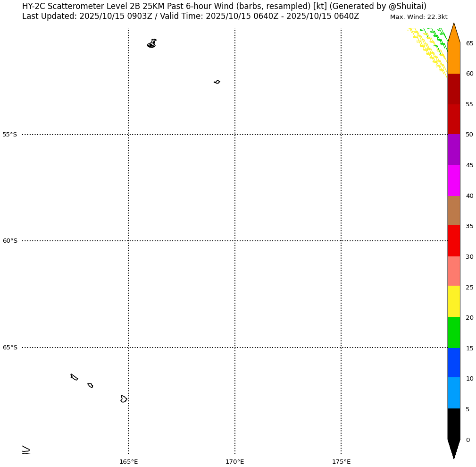Click the green 15-20 kt color band

coord(453,332)
